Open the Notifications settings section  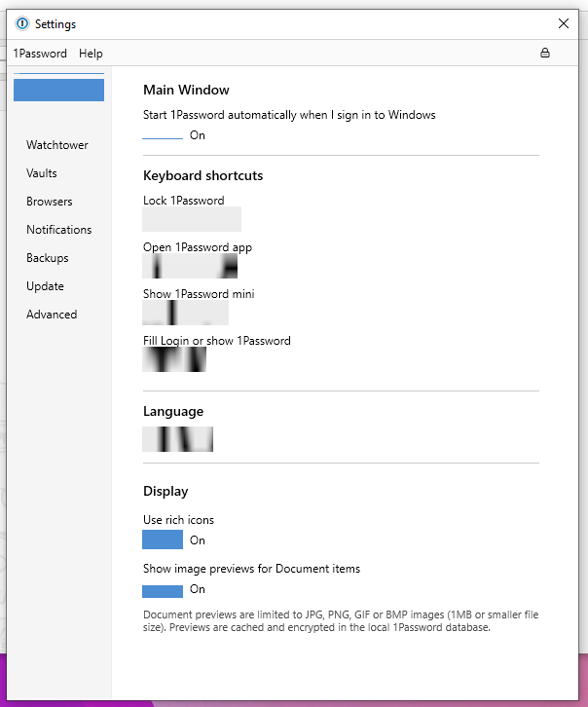pos(59,230)
